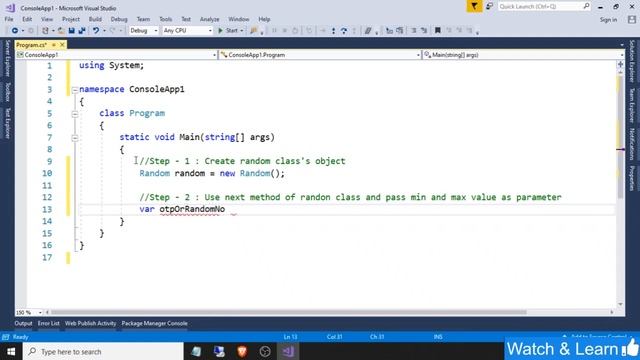
Task: Open the Window menu
Action: coord(239,19)
